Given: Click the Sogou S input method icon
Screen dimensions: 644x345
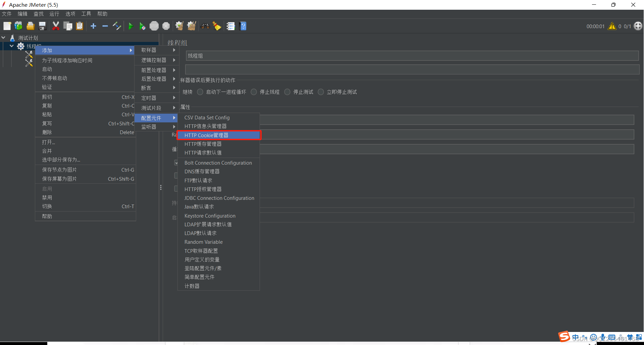Looking at the screenshot, I should click(564, 336).
